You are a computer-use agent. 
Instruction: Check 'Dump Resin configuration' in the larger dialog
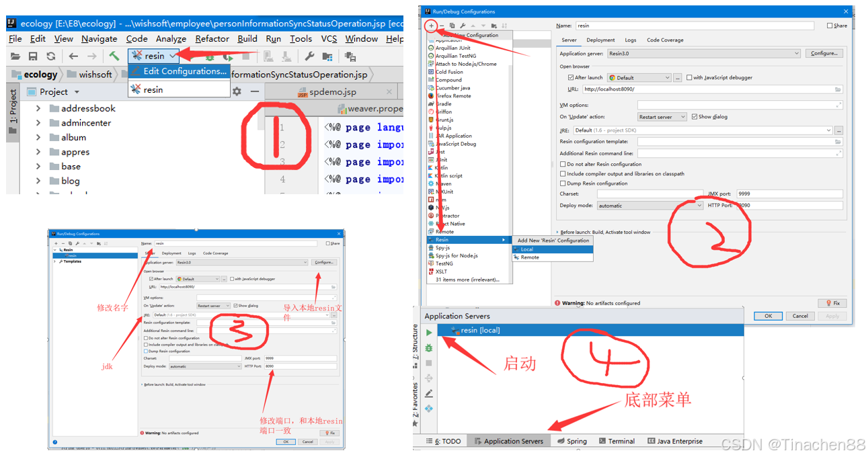tap(563, 183)
